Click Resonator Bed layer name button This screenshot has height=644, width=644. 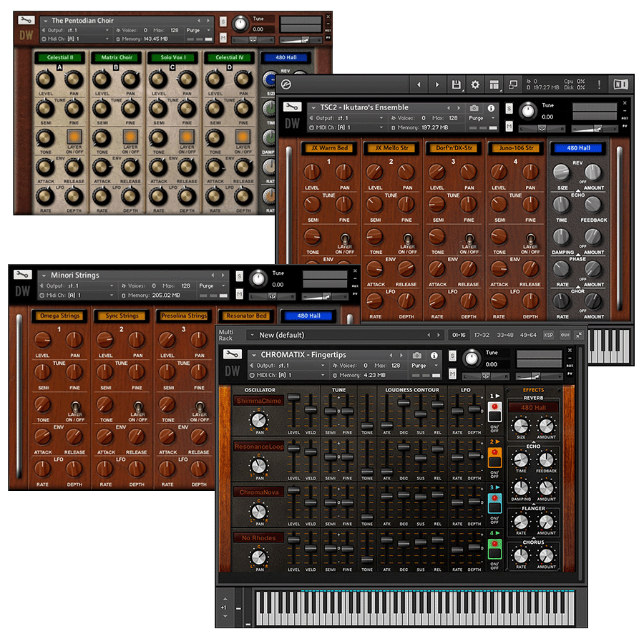click(x=246, y=316)
